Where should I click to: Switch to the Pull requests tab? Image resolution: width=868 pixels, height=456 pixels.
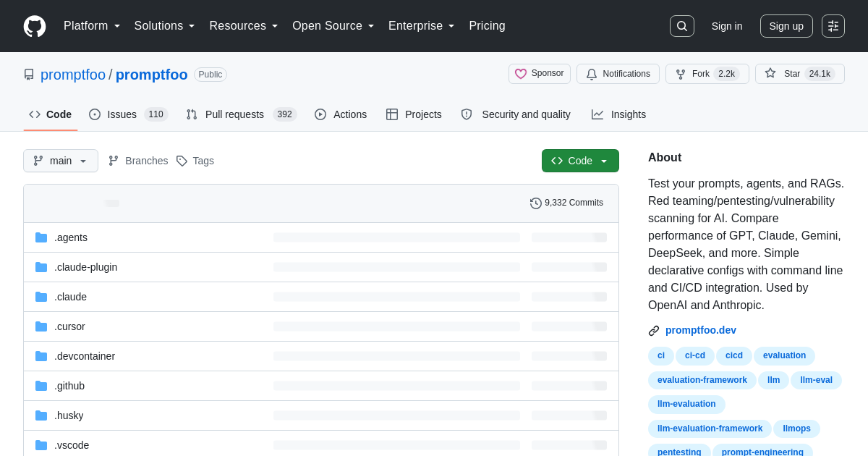pyautogui.click(x=242, y=114)
